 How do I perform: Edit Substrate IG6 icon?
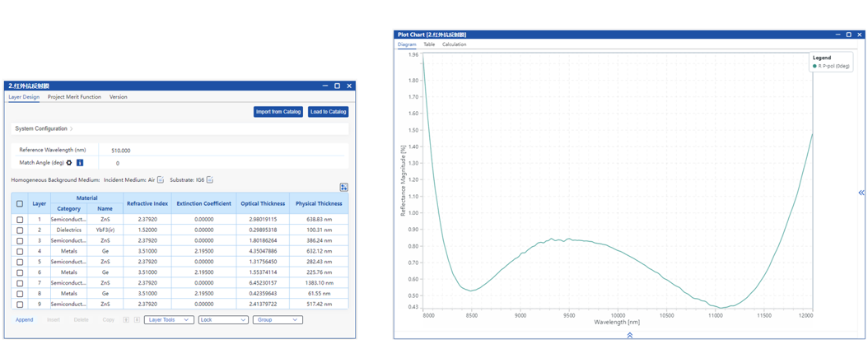tap(210, 180)
